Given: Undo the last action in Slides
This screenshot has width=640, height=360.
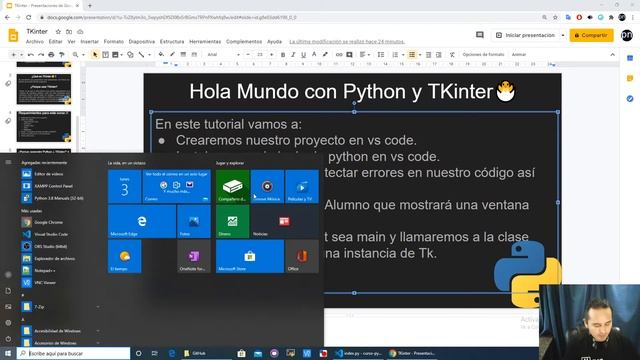Looking at the screenshot, I should tap(31, 55).
